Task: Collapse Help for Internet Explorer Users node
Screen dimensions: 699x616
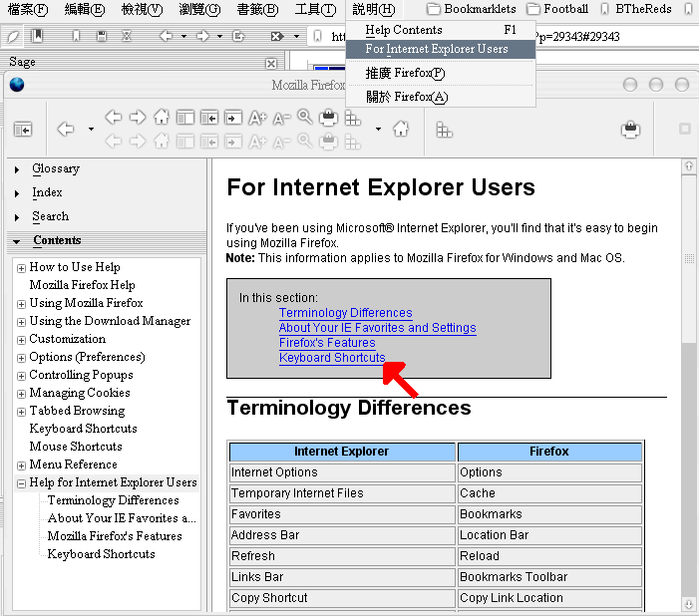Action: pos(21,483)
